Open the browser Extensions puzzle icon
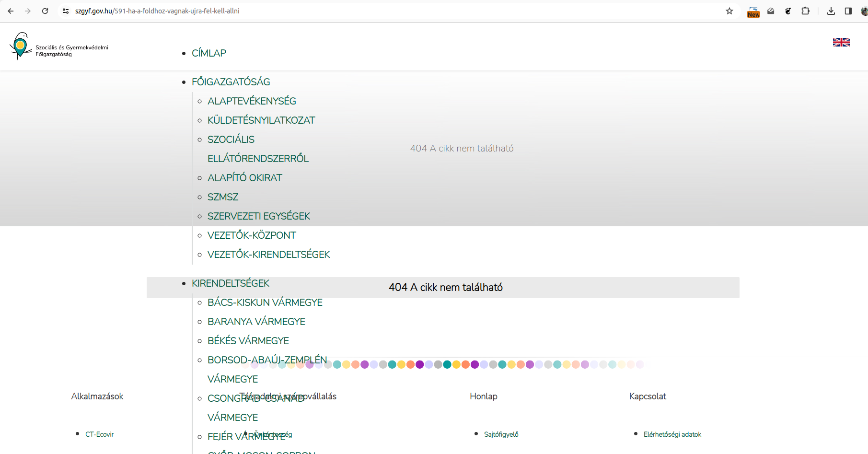Viewport: 868px width, 454px height. (x=805, y=11)
